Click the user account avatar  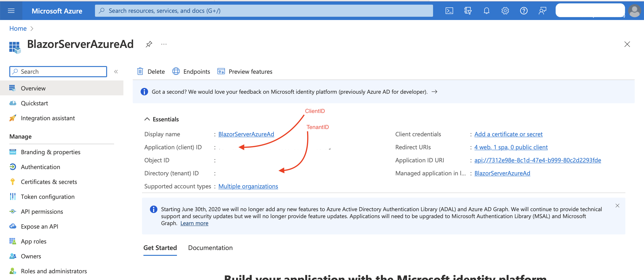point(634,11)
